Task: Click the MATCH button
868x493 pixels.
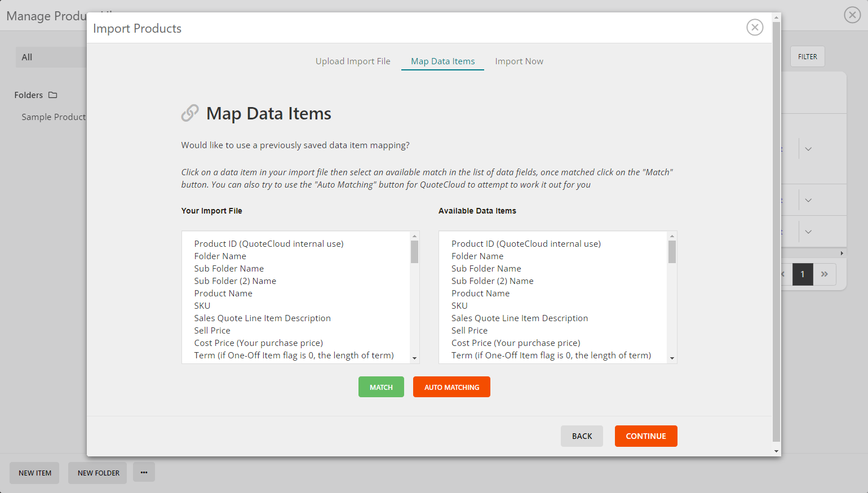Action: [x=381, y=387]
